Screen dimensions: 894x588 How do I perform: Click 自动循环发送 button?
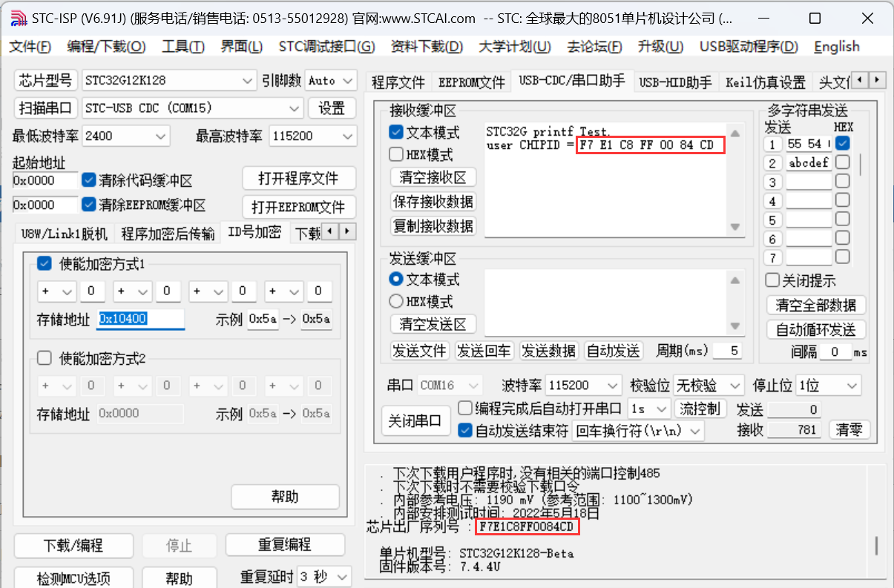coord(816,330)
